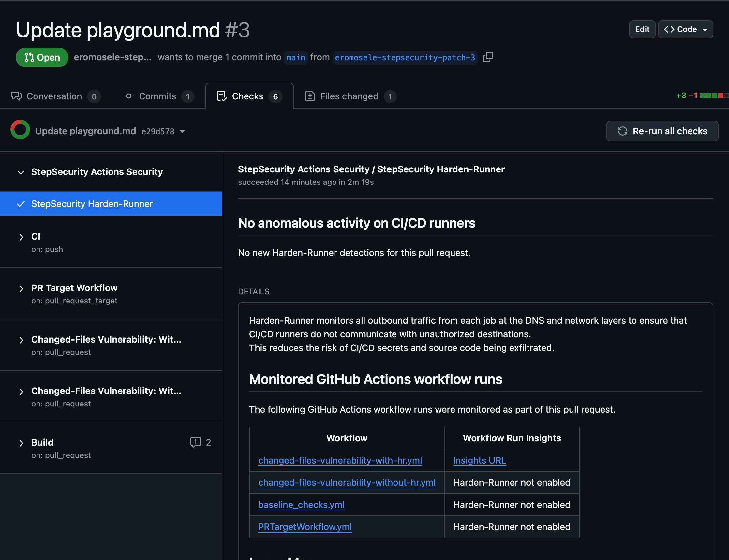Click the '+3' additions count
The width and height of the screenshot is (729, 560).
point(681,96)
